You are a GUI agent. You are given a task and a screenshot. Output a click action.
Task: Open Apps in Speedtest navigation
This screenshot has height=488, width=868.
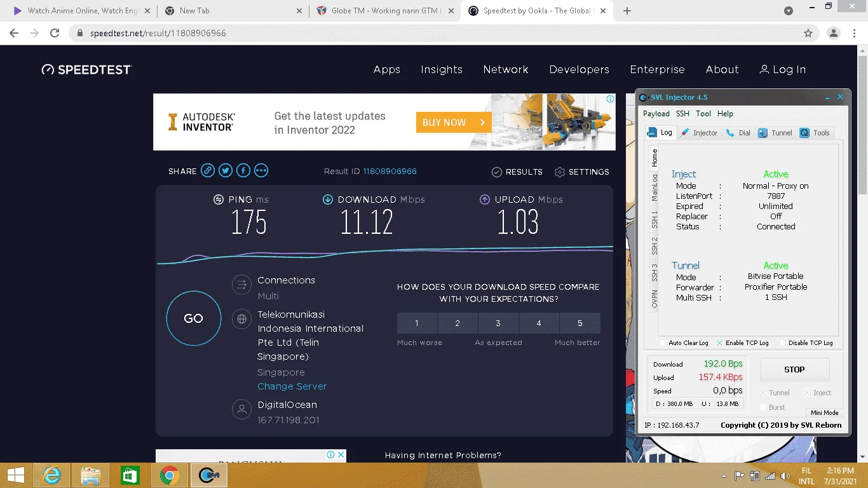tap(387, 69)
